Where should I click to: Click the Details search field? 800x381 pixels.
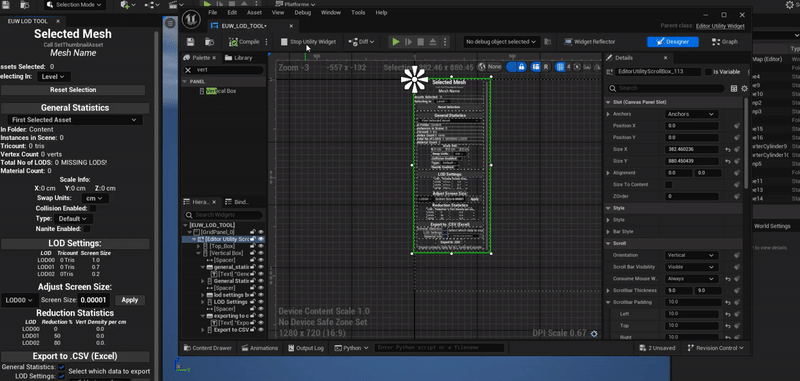click(667, 88)
